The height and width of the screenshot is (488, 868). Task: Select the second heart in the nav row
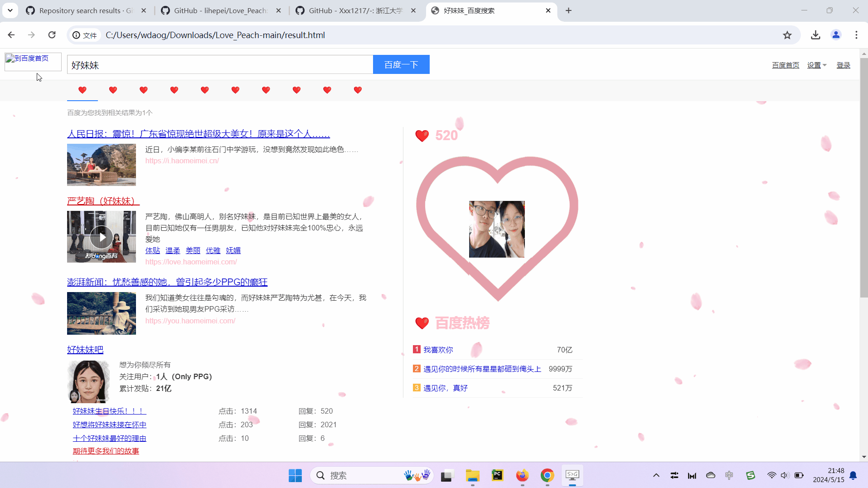[113, 90]
